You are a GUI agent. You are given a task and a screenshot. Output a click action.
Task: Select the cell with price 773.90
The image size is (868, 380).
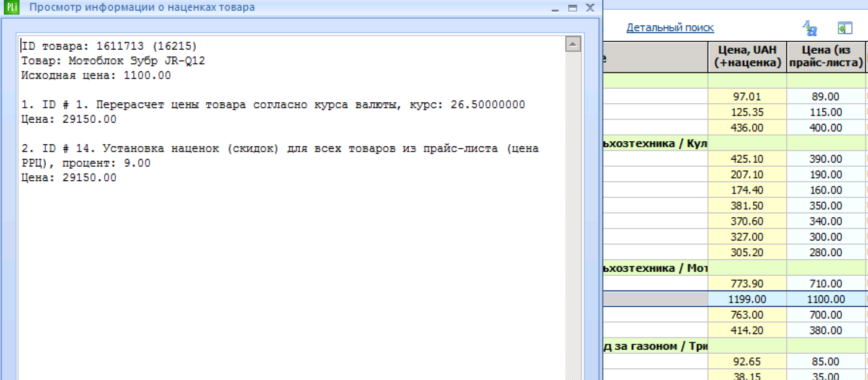pyautogui.click(x=747, y=284)
